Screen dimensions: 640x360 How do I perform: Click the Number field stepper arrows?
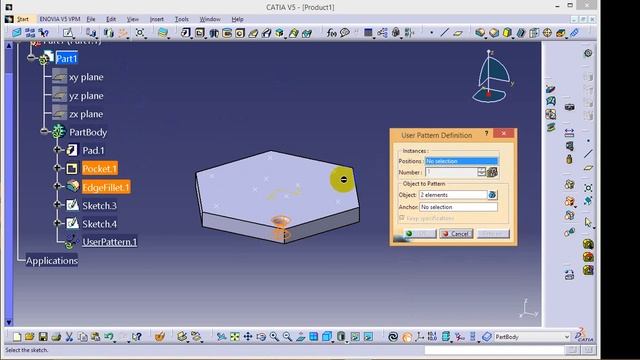(x=481, y=172)
